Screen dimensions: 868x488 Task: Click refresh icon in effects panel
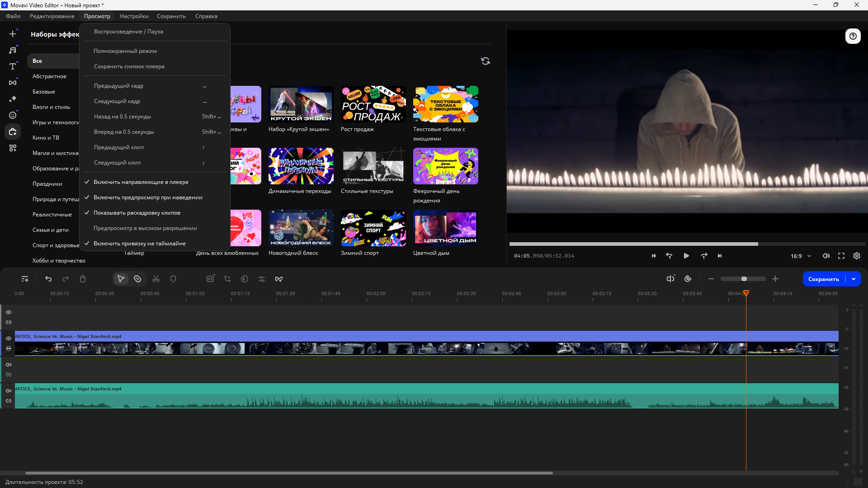[x=486, y=61]
